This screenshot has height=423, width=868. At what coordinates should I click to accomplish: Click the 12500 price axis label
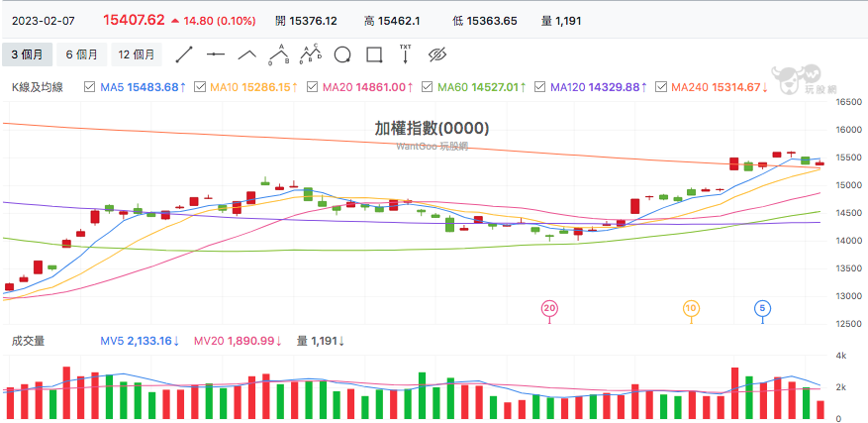pos(847,324)
